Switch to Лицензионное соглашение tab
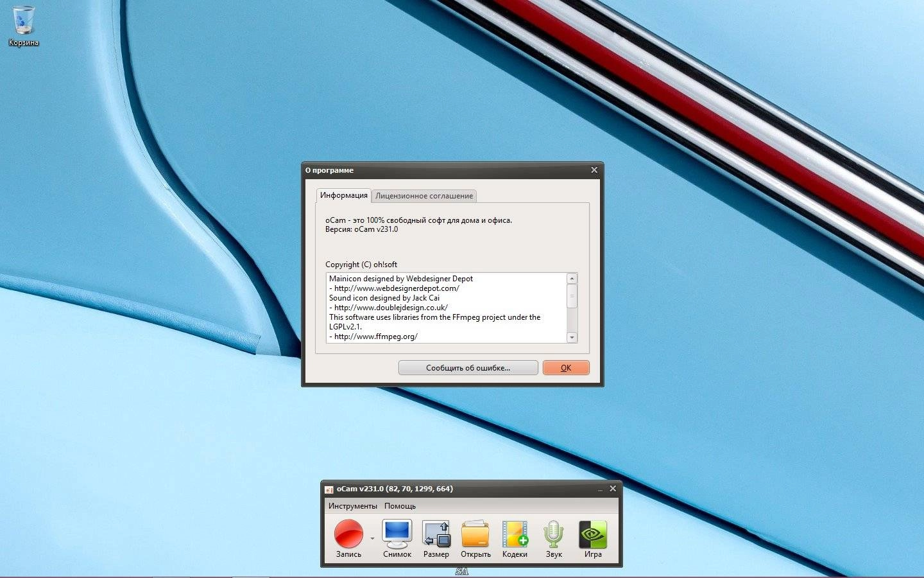This screenshot has width=924, height=578. coord(424,196)
